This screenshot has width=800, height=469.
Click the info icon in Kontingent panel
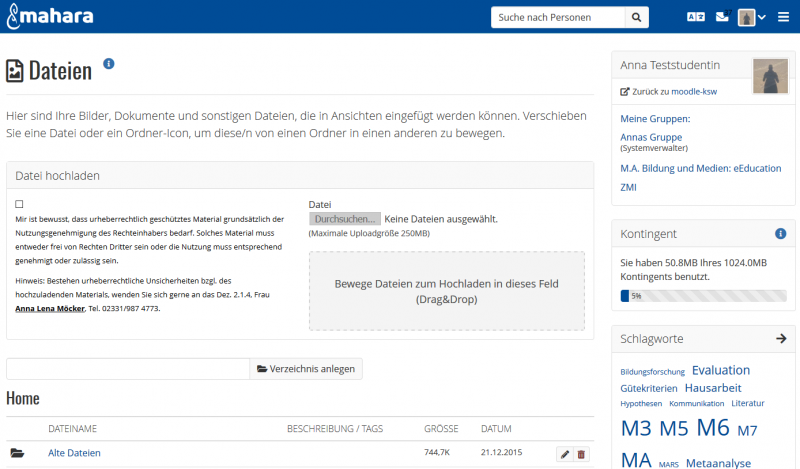[x=781, y=234]
